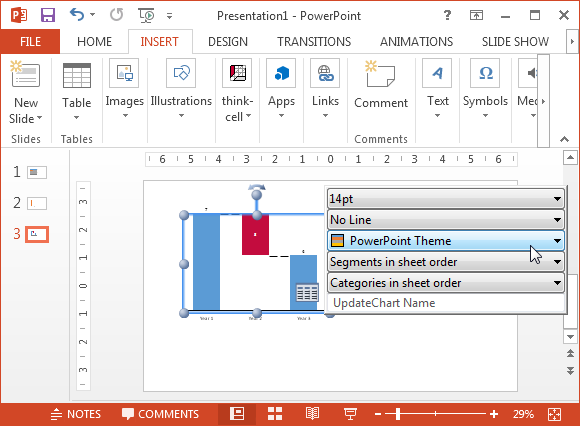The width and height of the screenshot is (580, 426).
Task: Open the Illustrations group menu
Action: pyautogui.click(x=181, y=89)
